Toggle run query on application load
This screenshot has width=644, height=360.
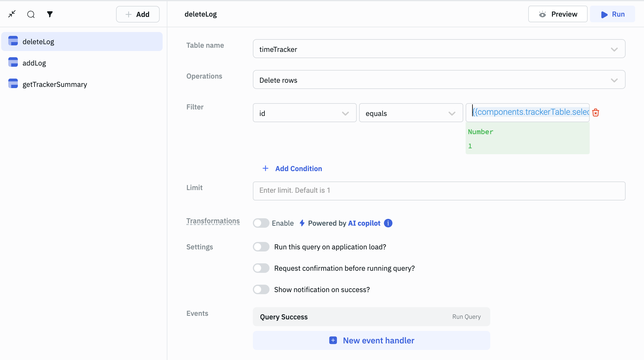(x=261, y=247)
